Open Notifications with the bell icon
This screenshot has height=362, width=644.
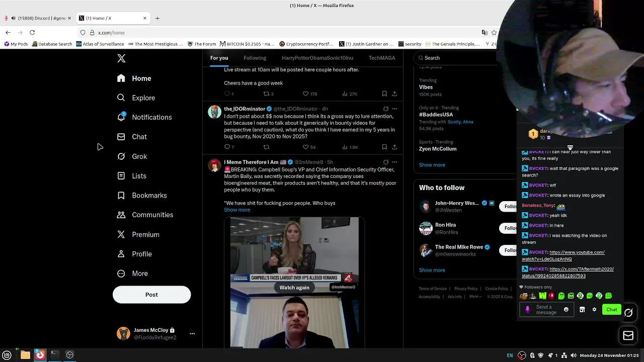[144, 117]
